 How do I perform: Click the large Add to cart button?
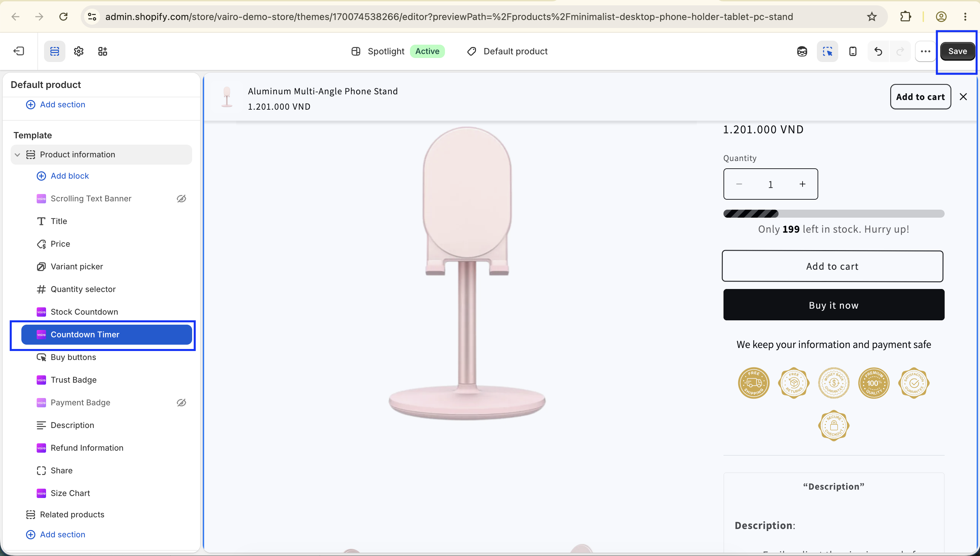pyautogui.click(x=833, y=267)
